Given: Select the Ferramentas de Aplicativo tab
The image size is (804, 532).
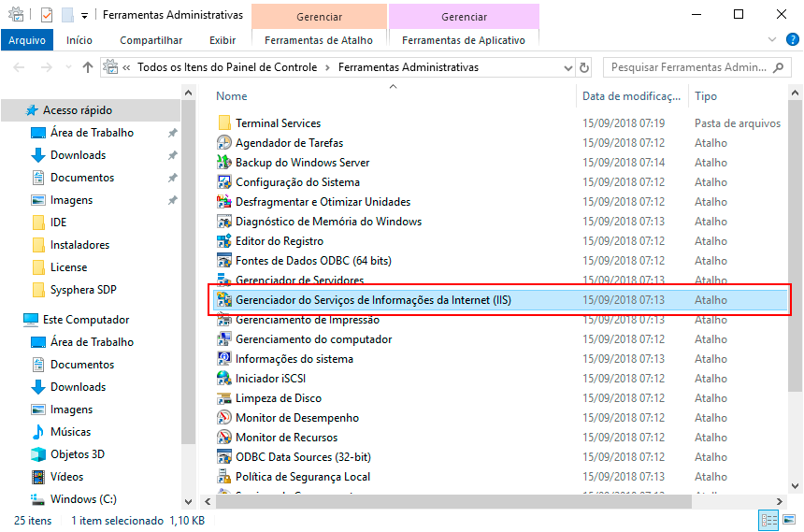Looking at the screenshot, I should point(464,40).
